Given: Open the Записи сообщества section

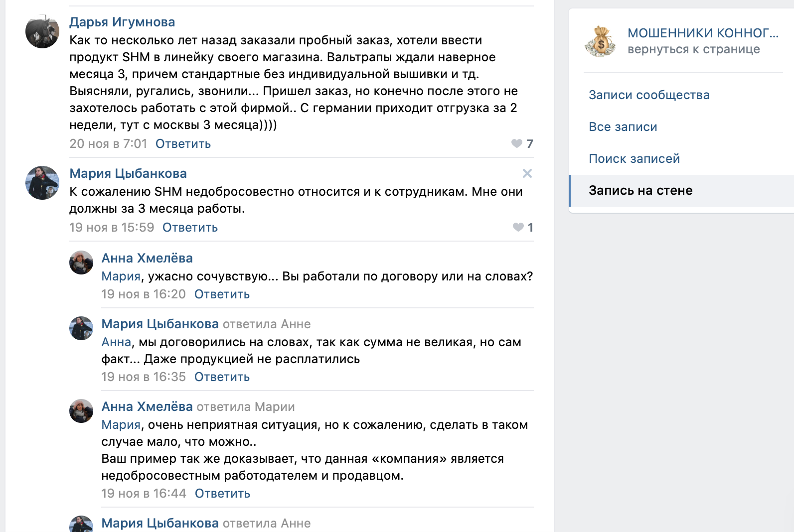Looking at the screenshot, I should [x=649, y=95].
